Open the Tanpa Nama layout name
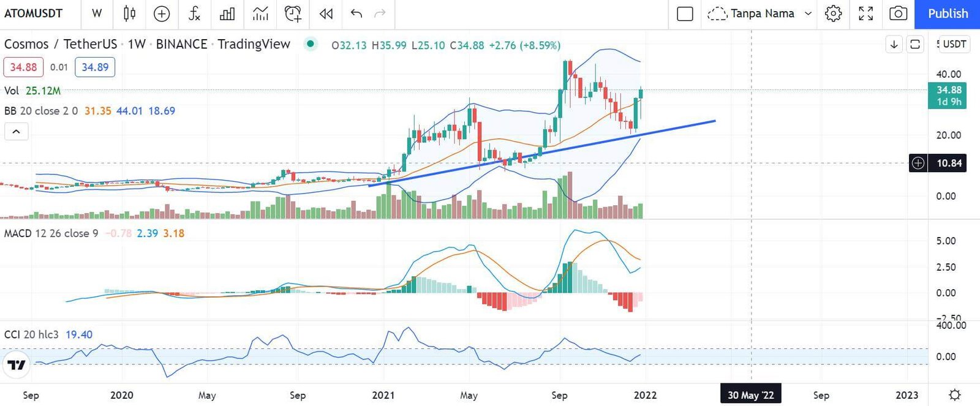Screen dimensions: 980x406 click(762, 13)
